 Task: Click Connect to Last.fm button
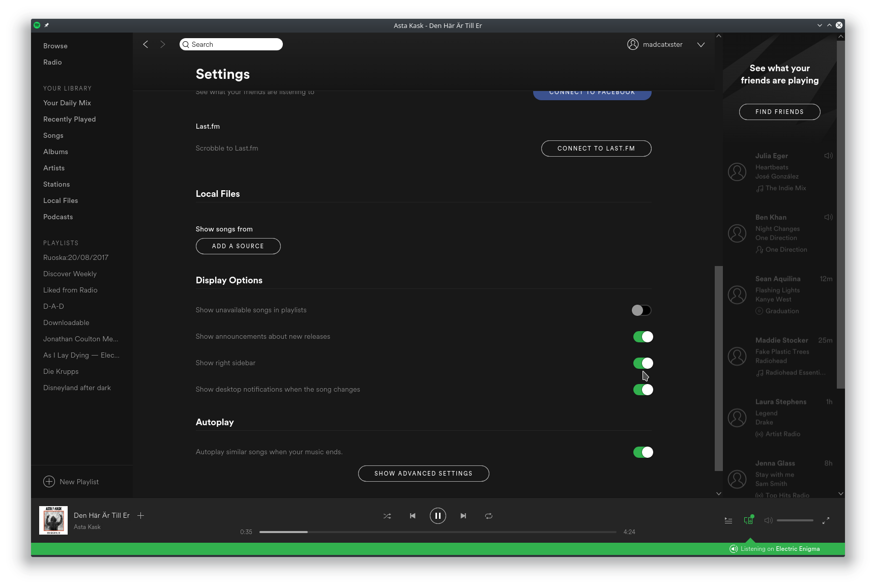pyautogui.click(x=596, y=149)
